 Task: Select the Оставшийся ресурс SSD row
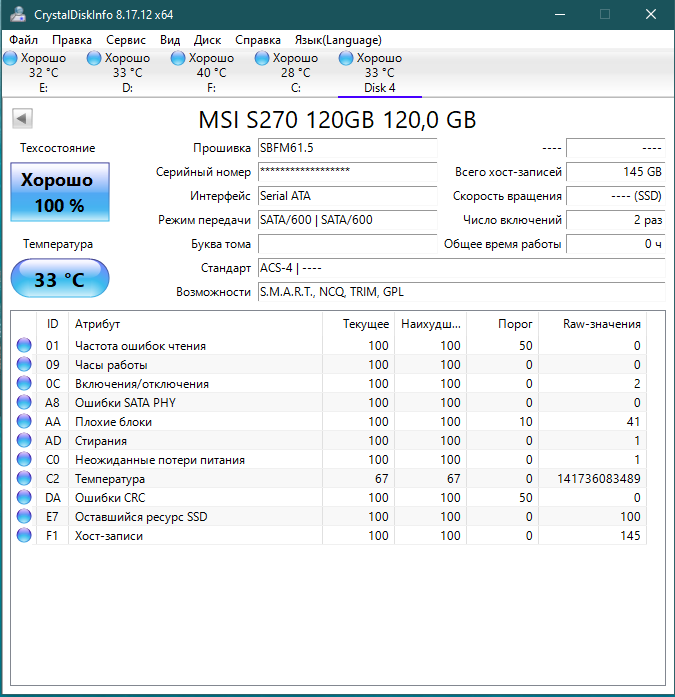point(329,517)
